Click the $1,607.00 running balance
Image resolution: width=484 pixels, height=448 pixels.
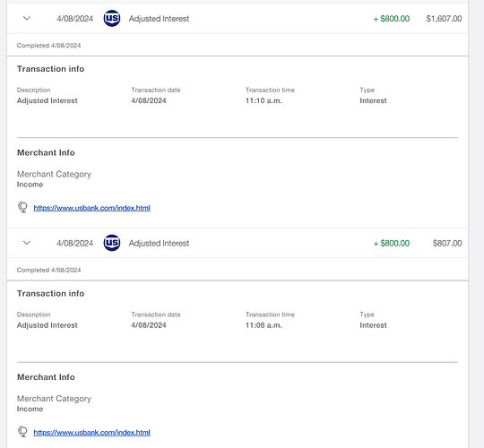click(444, 19)
